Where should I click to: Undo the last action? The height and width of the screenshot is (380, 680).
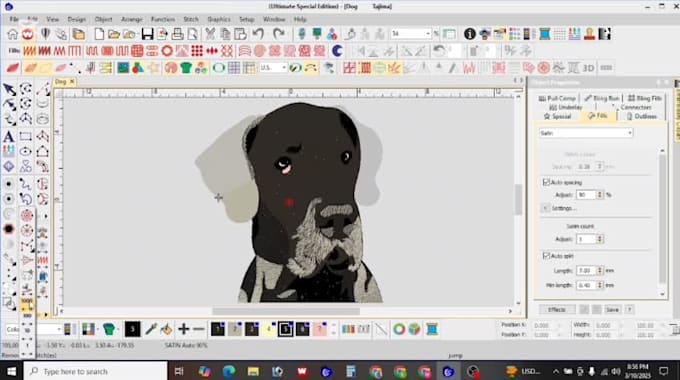[x=258, y=34]
